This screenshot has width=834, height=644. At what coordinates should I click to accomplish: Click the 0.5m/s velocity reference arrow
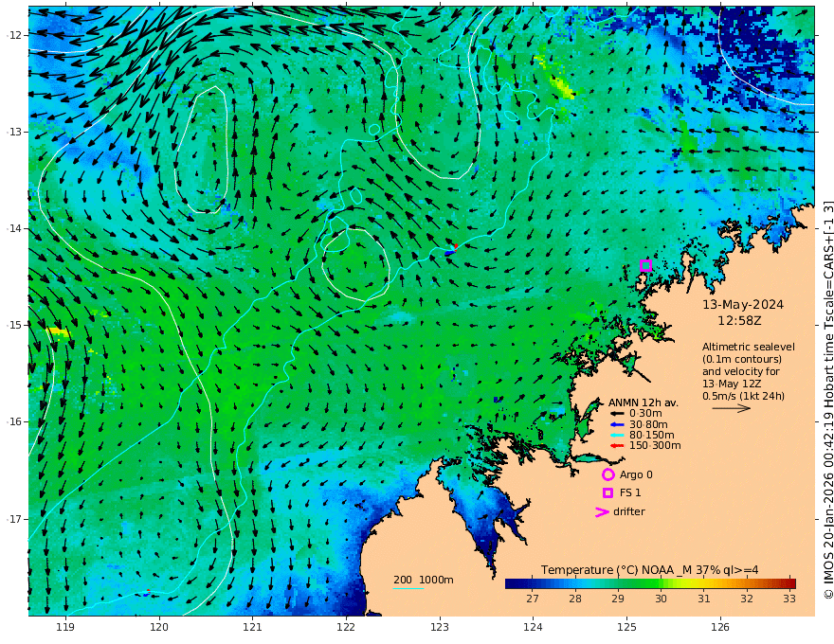coord(732,408)
